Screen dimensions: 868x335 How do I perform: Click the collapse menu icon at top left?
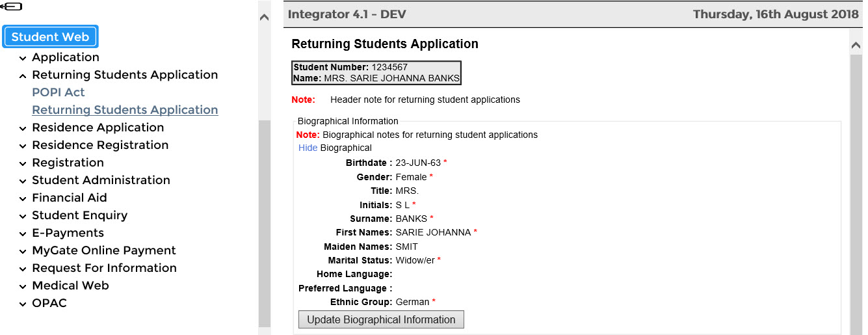11,7
